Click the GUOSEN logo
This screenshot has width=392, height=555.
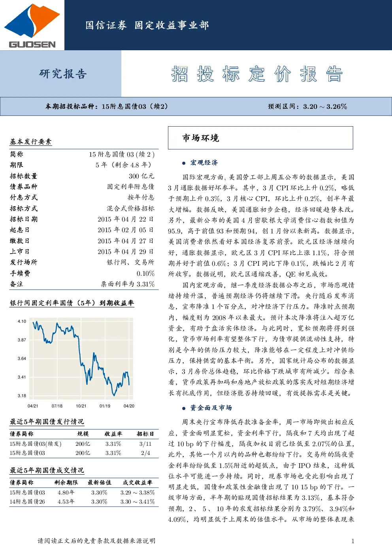(x=32, y=25)
